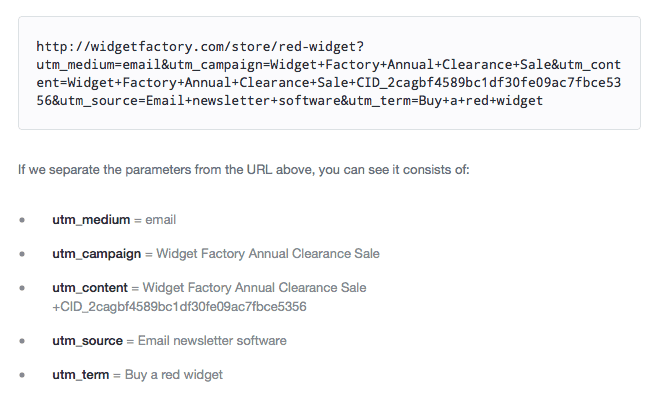Viewport: 671px width, 417px height.
Task: Click the URL code block
Action: [329, 73]
